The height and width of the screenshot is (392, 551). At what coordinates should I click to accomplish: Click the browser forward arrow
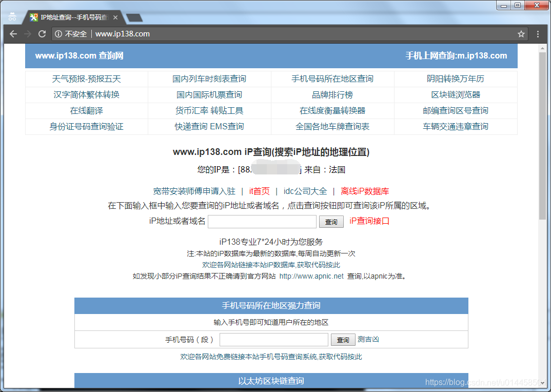pos(28,34)
